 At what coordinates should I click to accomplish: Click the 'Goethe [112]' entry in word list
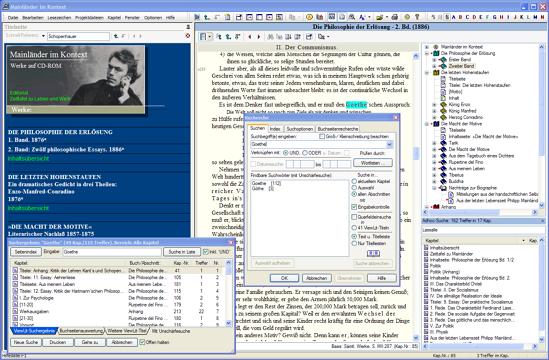click(267, 183)
